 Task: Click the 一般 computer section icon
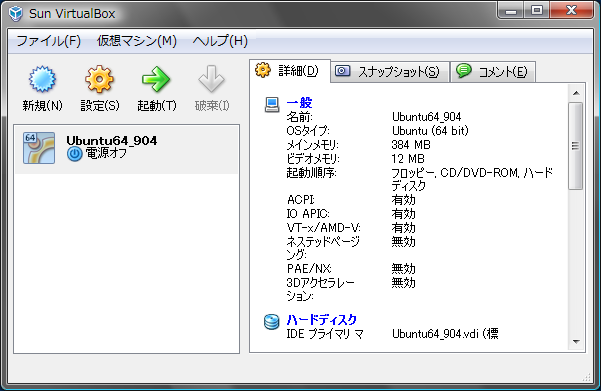(272, 105)
